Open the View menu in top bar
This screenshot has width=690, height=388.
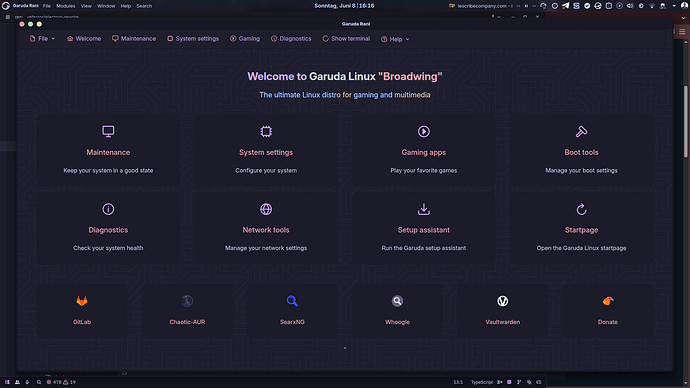click(86, 6)
